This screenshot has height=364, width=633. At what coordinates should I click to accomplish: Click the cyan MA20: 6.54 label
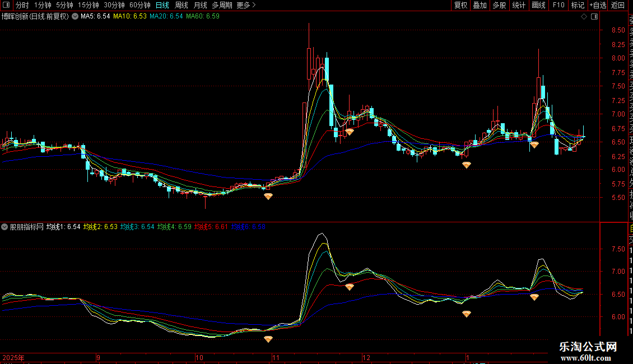pos(166,17)
